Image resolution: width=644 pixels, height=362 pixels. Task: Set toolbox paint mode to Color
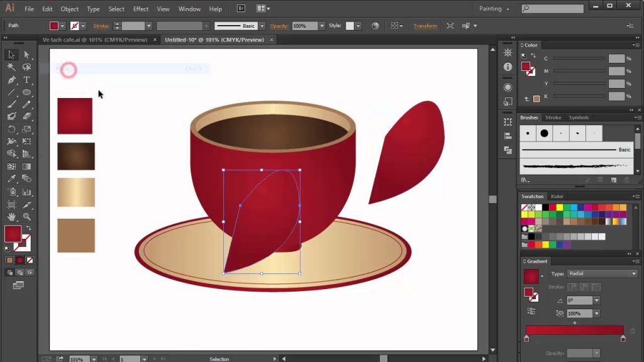click(9, 260)
